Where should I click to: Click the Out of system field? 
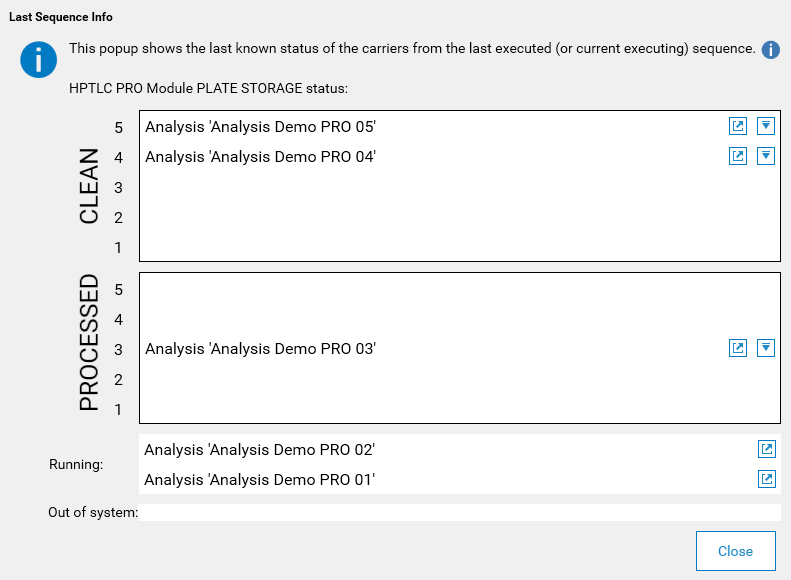(460, 512)
